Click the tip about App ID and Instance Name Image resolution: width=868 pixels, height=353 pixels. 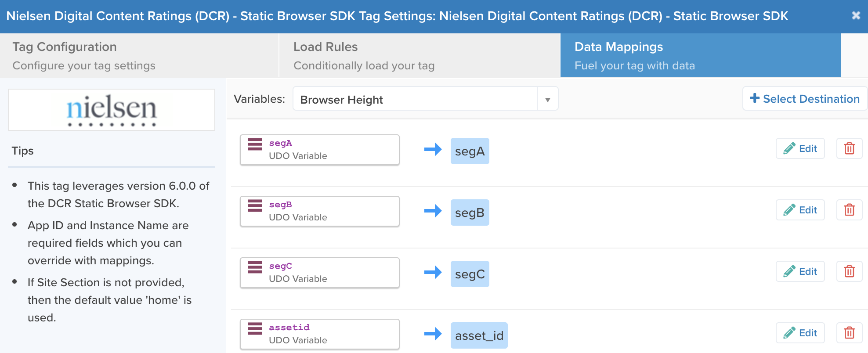[x=108, y=243]
